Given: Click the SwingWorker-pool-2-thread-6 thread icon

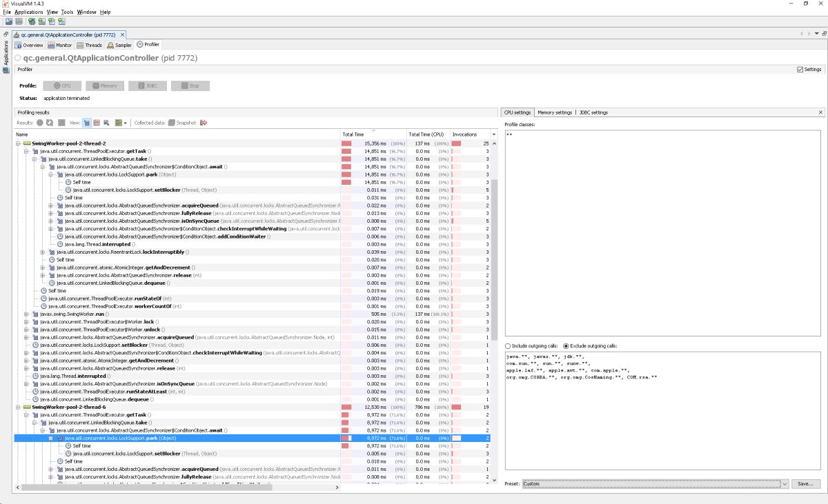Looking at the screenshot, I should pos(28,407).
